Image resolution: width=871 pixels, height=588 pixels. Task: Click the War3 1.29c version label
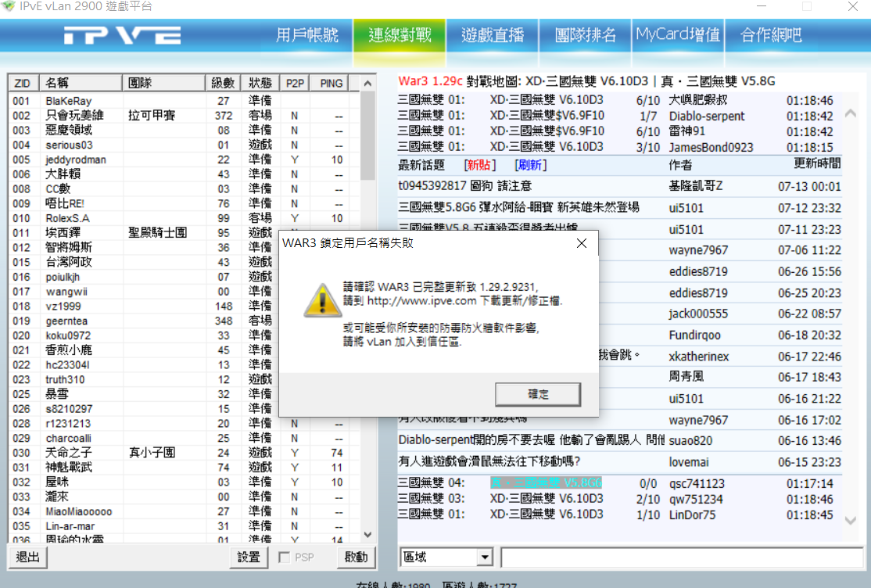point(431,81)
